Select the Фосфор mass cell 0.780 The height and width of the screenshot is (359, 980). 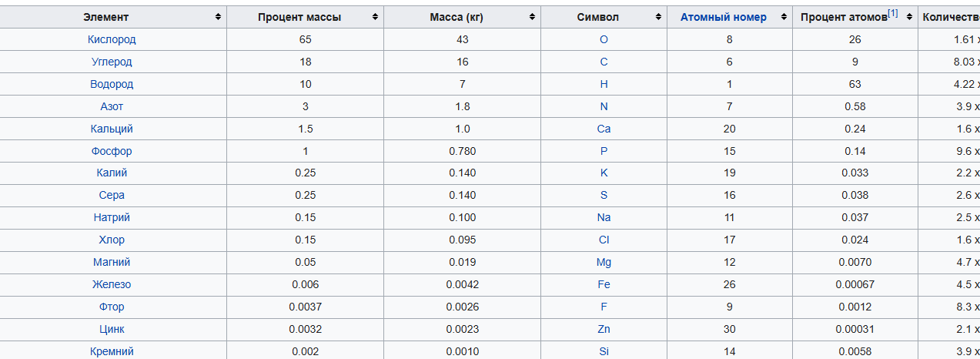tap(462, 151)
